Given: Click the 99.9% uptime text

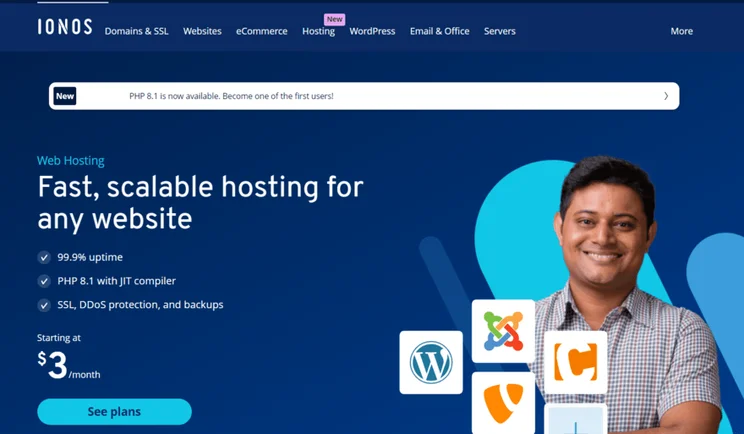Looking at the screenshot, I should (x=90, y=258).
